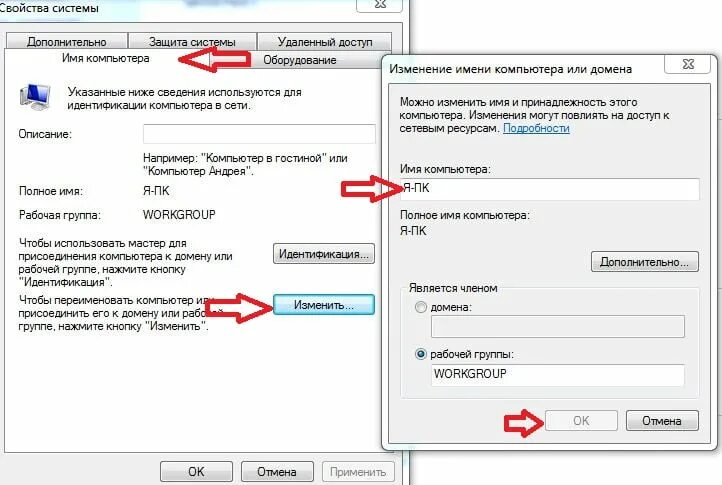Switch to the Оборудование tab
Viewport: 722px width, 485px height.
point(299,60)
